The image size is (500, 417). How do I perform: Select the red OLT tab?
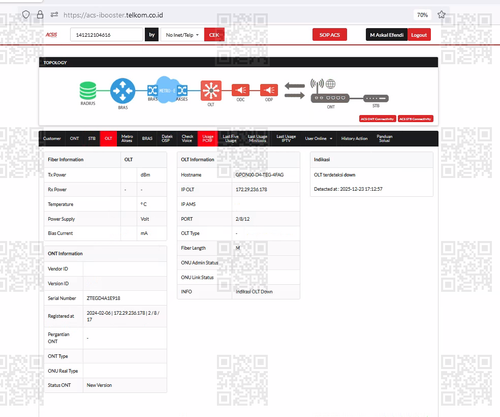108,138
